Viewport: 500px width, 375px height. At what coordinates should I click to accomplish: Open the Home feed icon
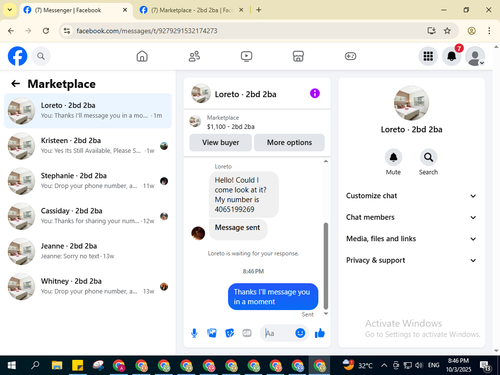click(x=142, y=56)
